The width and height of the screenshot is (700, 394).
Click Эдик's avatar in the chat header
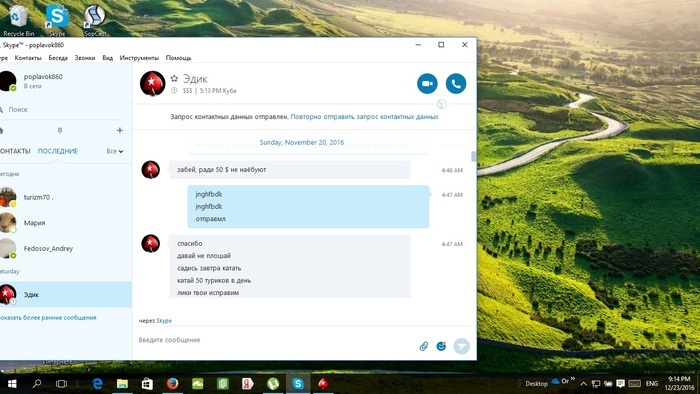tap(152, 83)
